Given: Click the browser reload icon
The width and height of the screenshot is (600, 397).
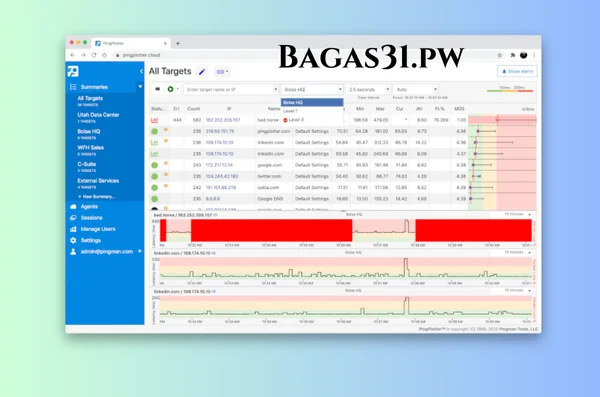Looking at the screenshot, I should click(x=94, y=55).
